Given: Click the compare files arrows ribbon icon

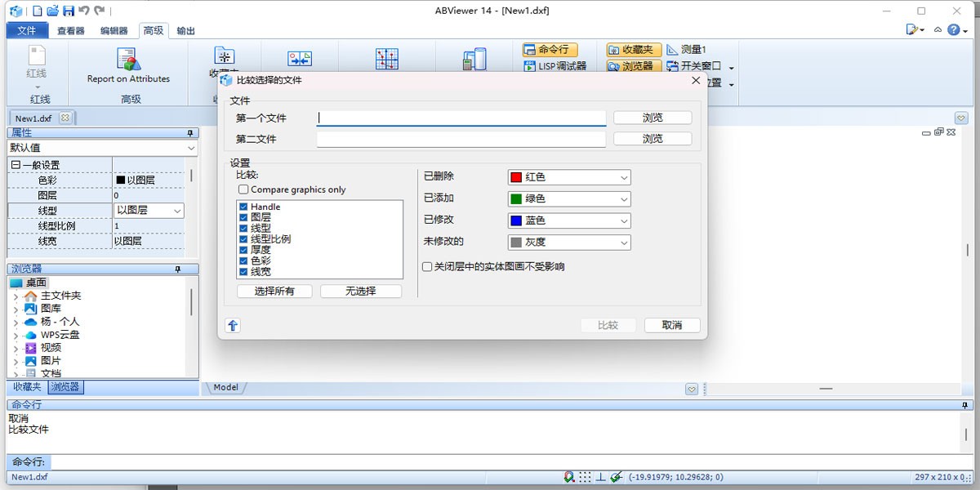Looking at the screenshot, I should (x=300, y=59).
